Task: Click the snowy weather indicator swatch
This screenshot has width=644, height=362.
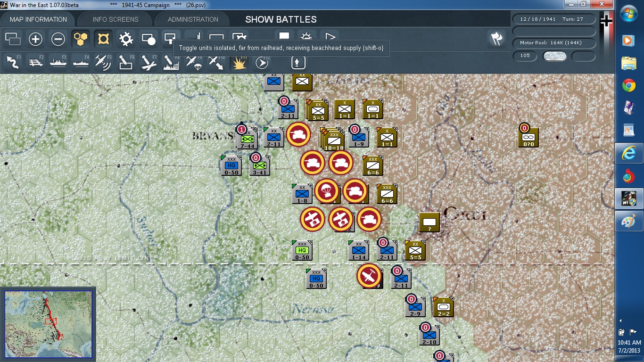Action: coord(554,56)
